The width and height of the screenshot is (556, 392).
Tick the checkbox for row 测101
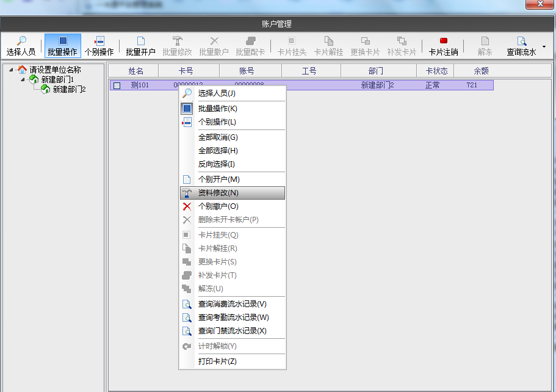click(x=117, y=85)
